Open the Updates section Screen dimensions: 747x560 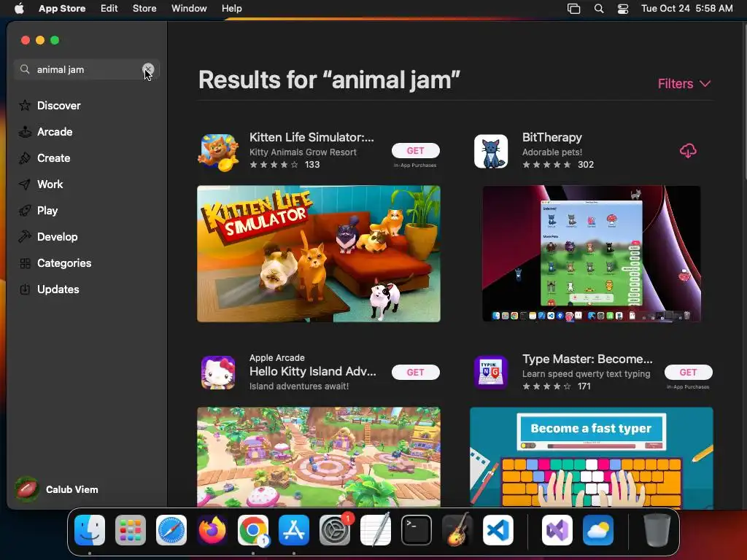(58, 289)
